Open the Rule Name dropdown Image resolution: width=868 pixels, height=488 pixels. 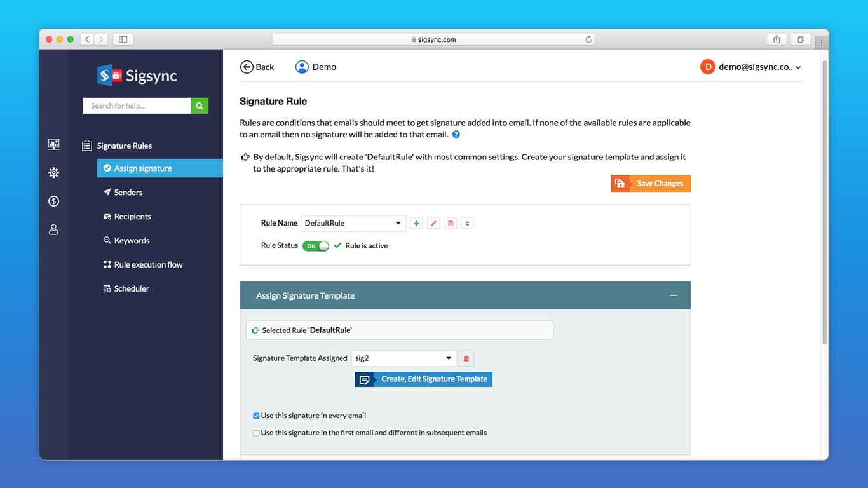pyautogui.click(x=353, y=223)
